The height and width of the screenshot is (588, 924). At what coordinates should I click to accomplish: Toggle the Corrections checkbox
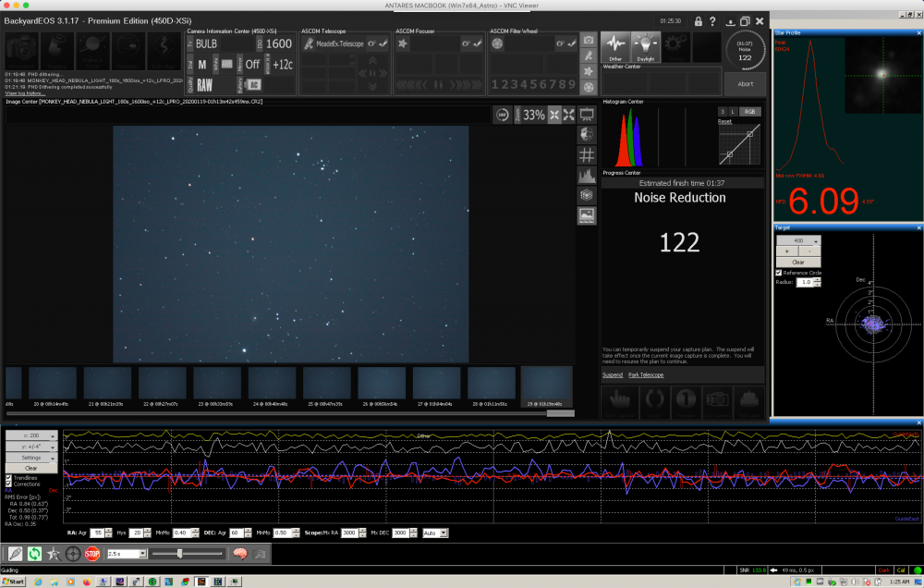pos(9,484)
